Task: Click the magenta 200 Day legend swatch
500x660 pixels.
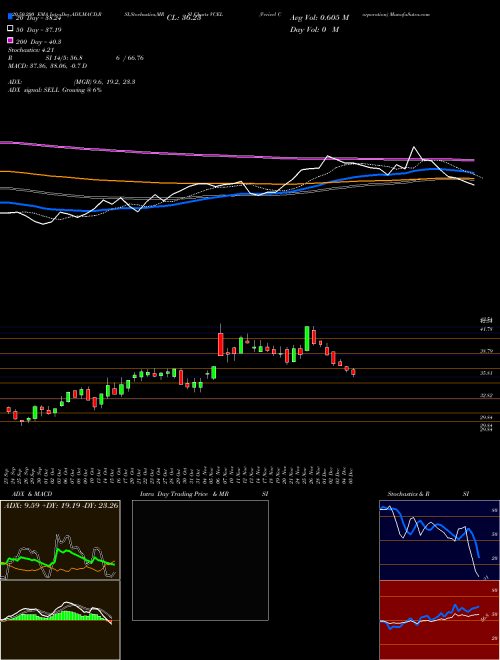Action: point(10,41)
